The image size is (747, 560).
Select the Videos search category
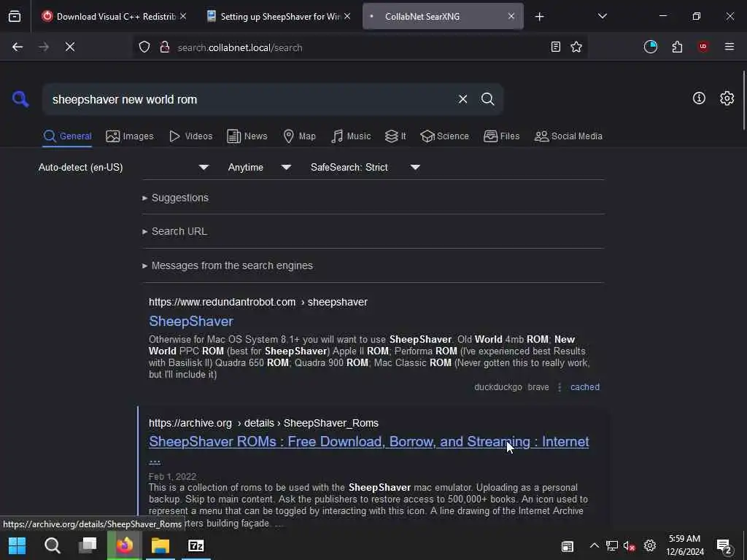[x=191, y=136]
